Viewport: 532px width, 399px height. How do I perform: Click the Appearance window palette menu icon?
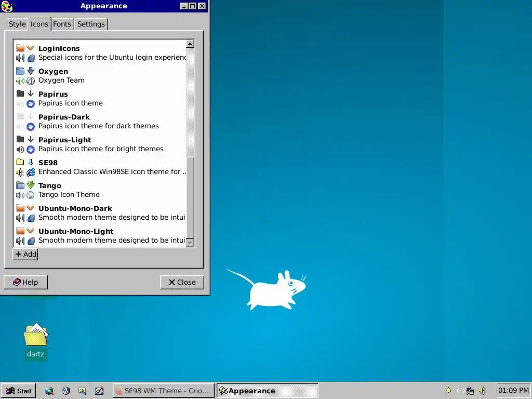pos(7,6)
